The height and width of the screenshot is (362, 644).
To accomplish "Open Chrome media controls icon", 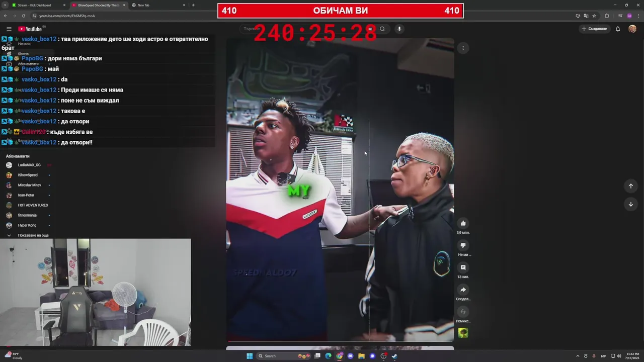I will coord(619,16).
